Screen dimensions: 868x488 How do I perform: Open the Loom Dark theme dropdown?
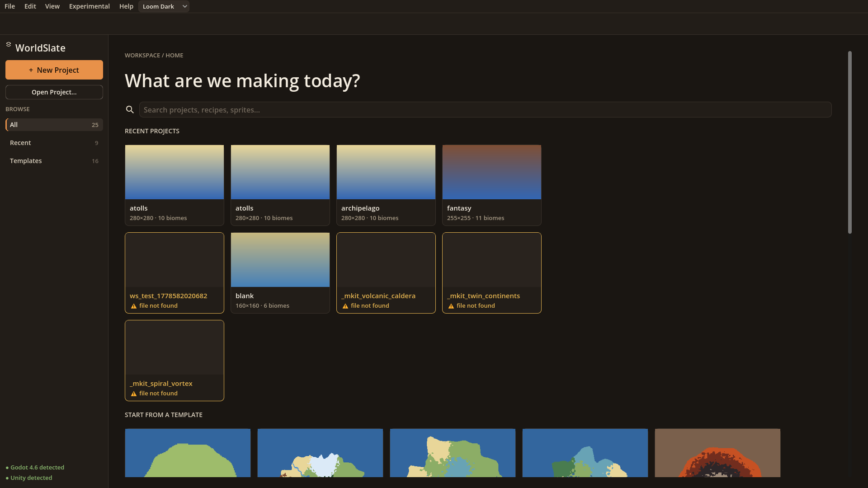[x=164, y=6]
